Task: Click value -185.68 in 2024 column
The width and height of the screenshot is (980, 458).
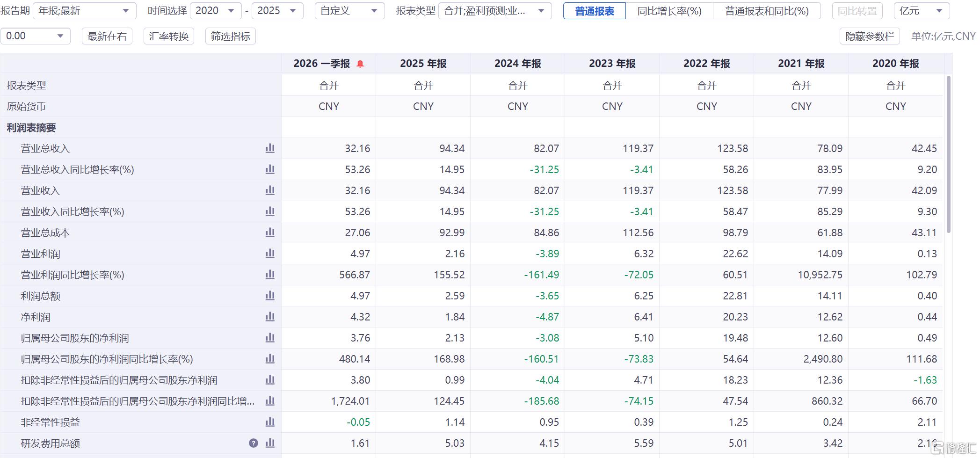Action: pos(541,401)
